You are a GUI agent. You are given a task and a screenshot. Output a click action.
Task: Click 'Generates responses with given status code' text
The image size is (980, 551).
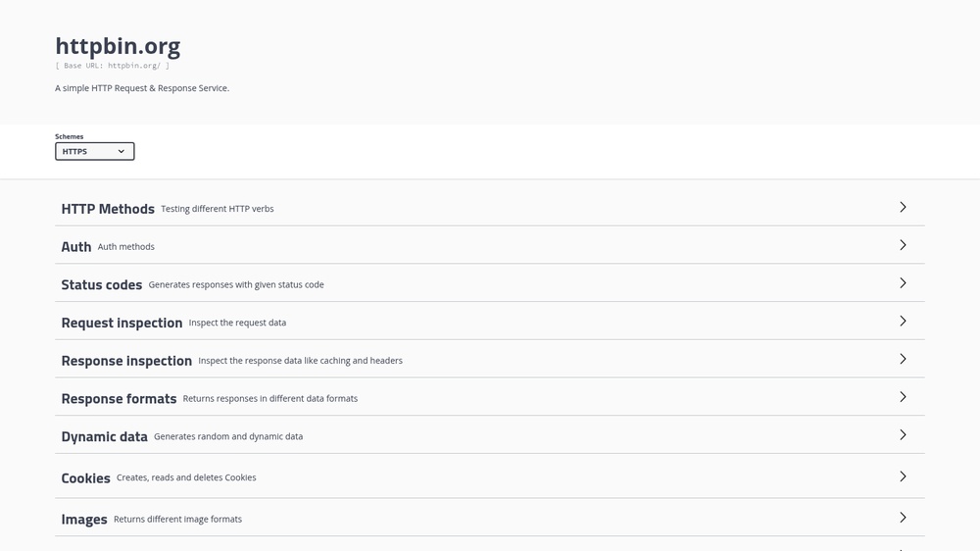coord(236,284)
